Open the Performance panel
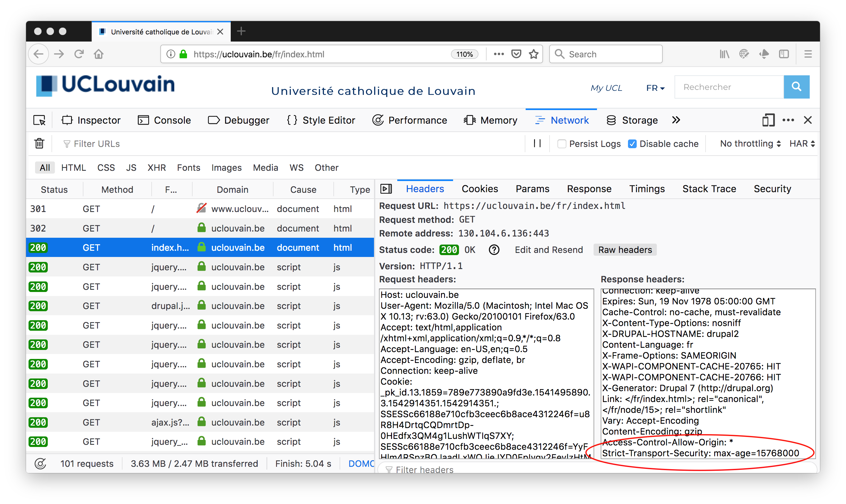 tap(409, 120)
